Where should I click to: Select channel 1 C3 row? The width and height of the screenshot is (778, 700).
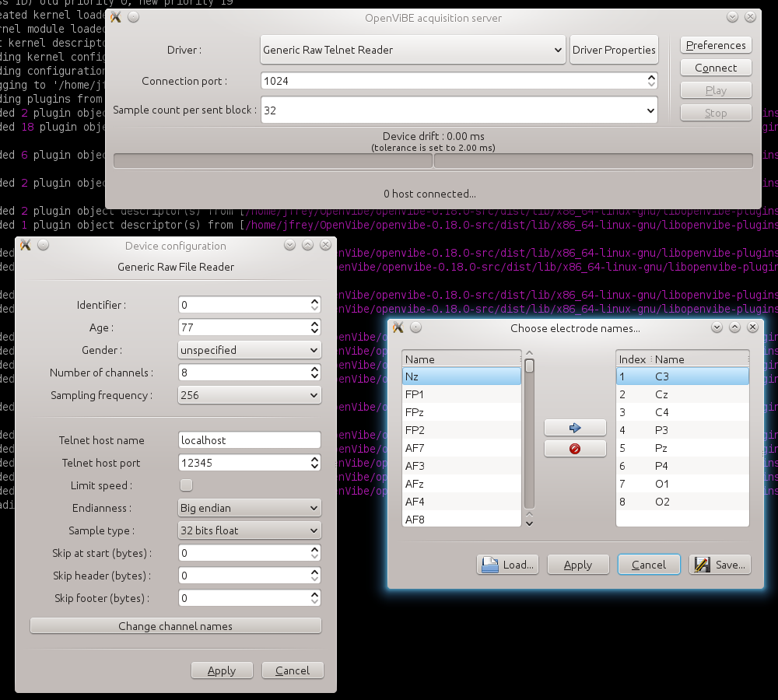[x=682, y=376]
